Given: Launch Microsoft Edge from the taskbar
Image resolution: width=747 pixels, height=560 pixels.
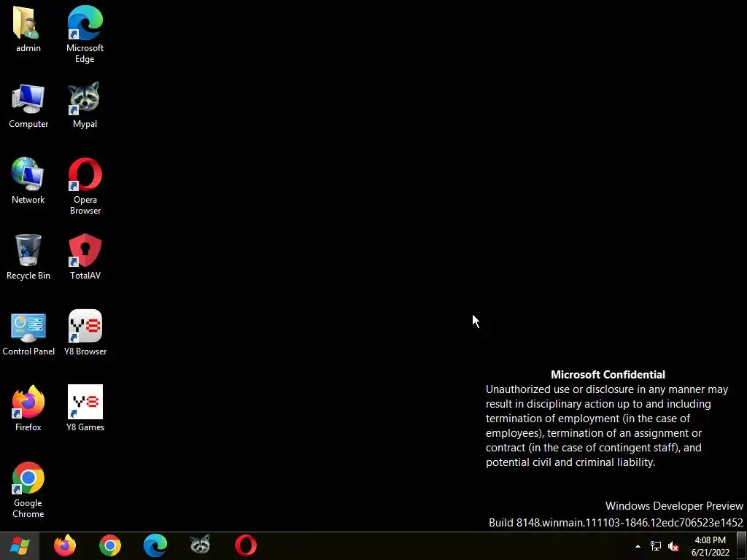Looking at the screenshot, I should [x=155, y=545].
